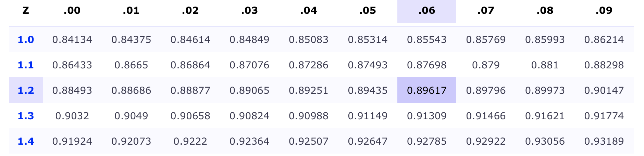Select the 1.2 row header
The image size is (644, 156).
tap(26, 90)
